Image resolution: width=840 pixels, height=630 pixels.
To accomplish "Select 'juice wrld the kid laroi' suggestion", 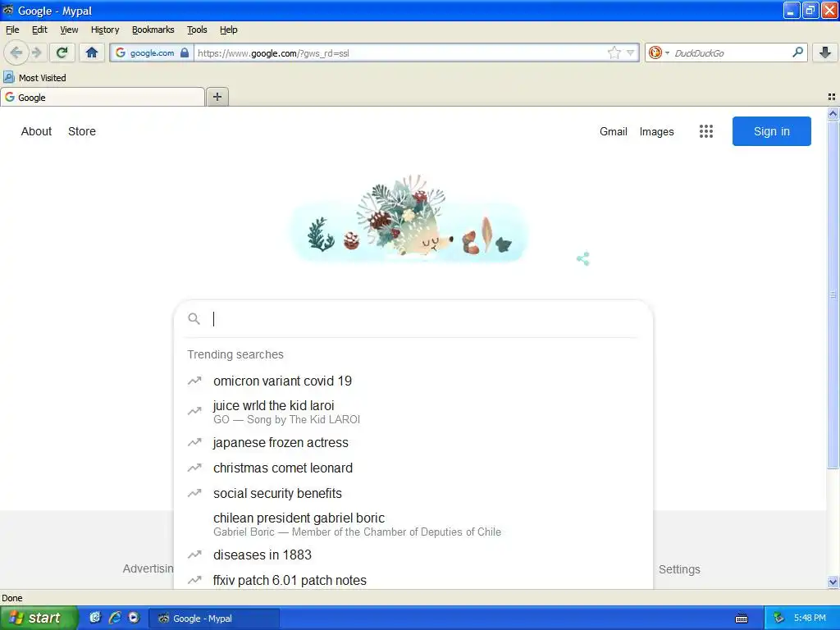I will (x=413, y=412).
